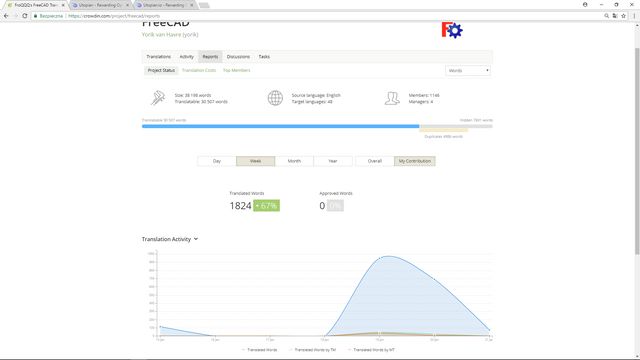Image resolution: width=640 pixels, height=360 pixels.
Task: Click the globe languages icon
Action: point(275,98)
